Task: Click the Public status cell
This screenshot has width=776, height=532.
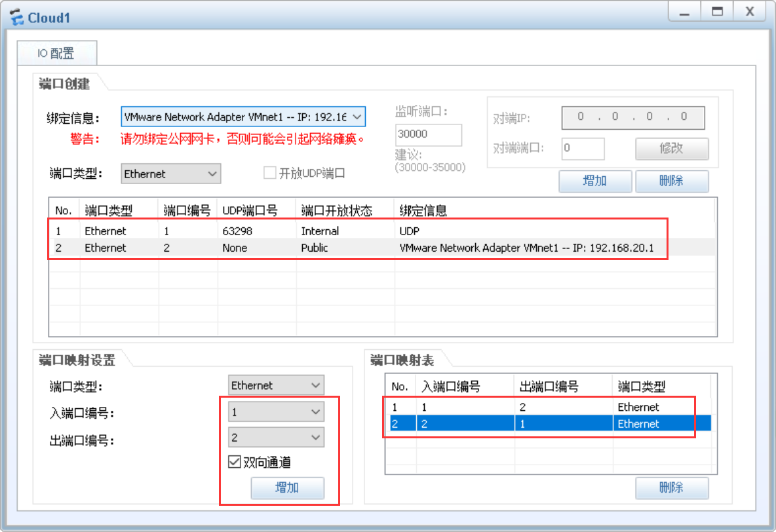Action: click(x=314, y=248)
